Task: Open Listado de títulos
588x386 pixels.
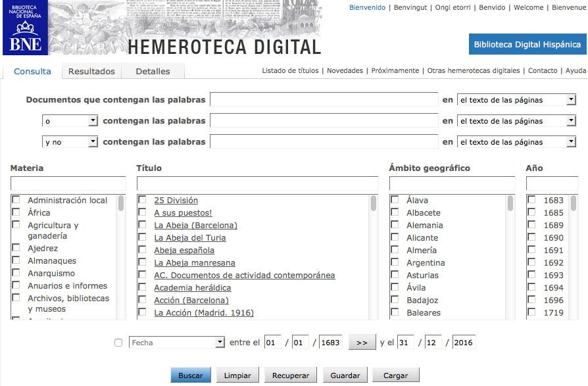Action: (290, 70)
